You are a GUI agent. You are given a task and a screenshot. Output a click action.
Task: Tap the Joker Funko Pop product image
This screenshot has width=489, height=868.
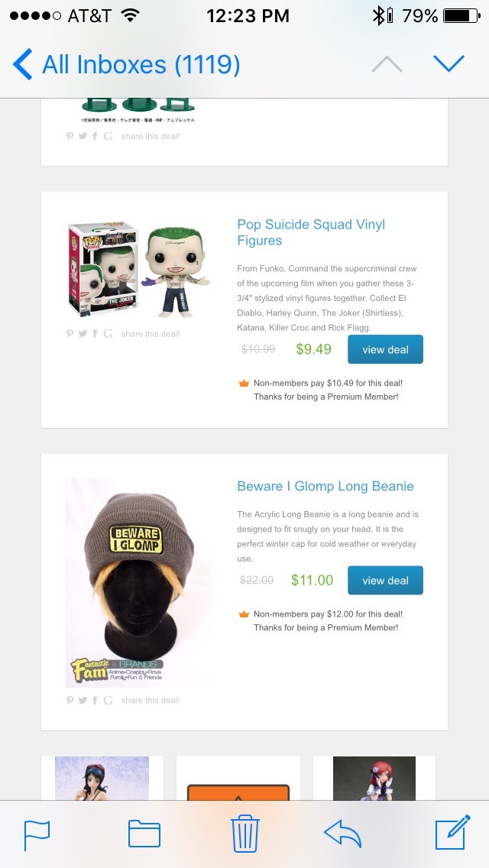pyautogui.click(x=139, y=270)
